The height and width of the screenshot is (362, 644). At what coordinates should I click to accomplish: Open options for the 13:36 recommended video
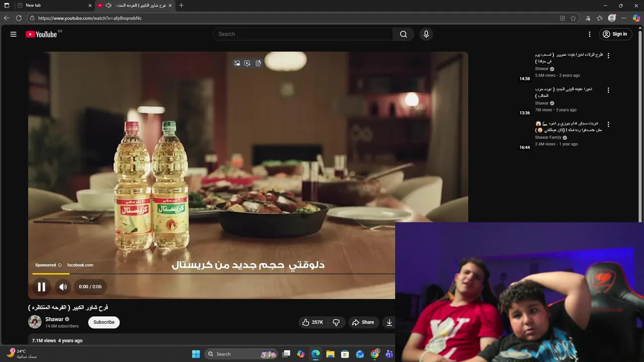tap(608, 90)
